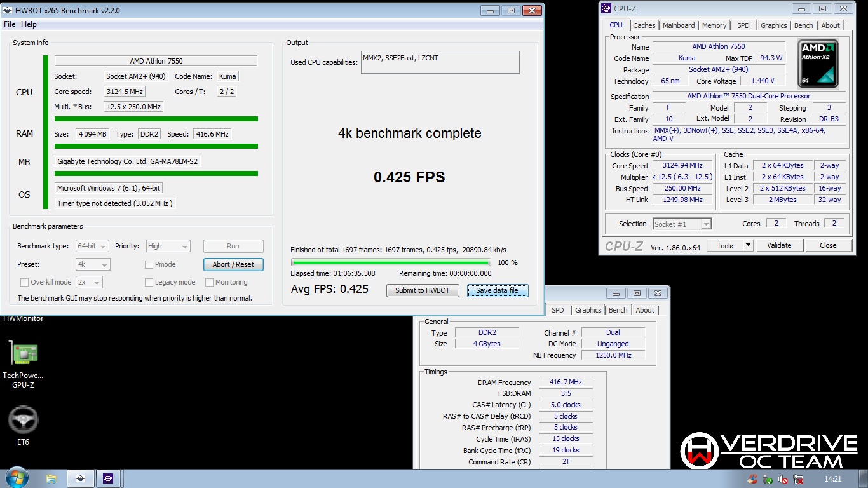Click the 100% benchmark progress bar
Image resolution: width=868 pixels, height=488 pixels.
click(x=390, y=262)
